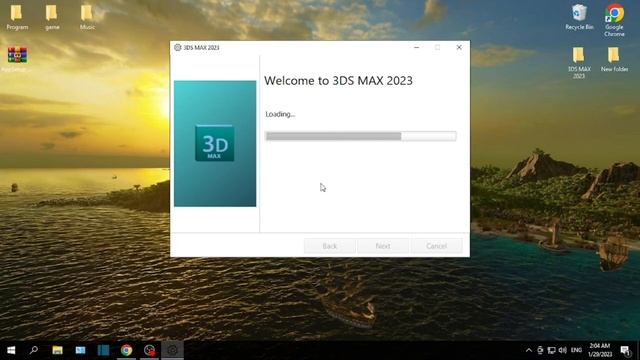The height and width of the screenshot is (360, 640).
Task: Cancel the 3DS MAX 2023 setup
Action: tap(436, 246)
